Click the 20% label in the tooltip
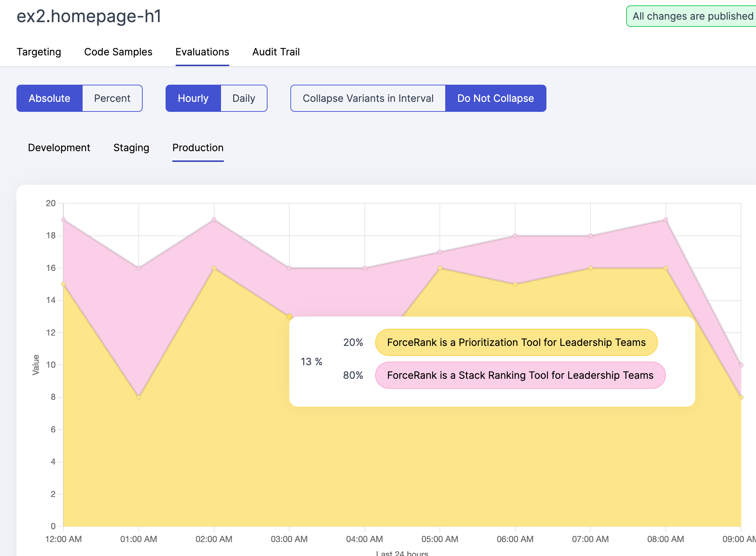 point(353,342)
